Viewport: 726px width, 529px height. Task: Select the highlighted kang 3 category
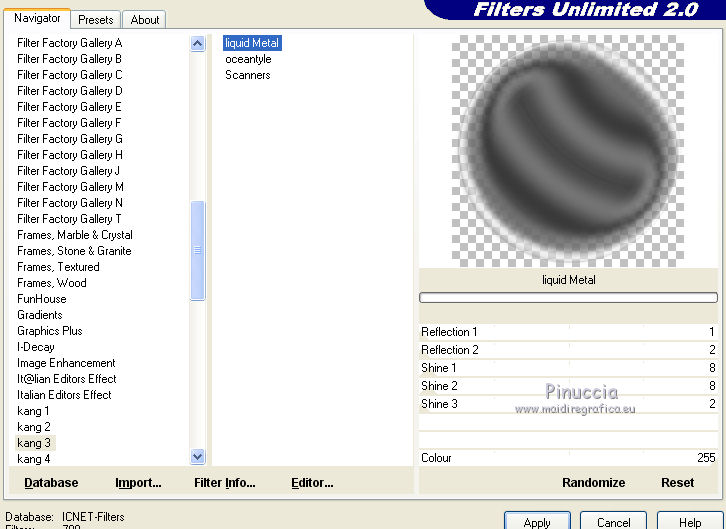pyautogui.click(x=34, y=443)
